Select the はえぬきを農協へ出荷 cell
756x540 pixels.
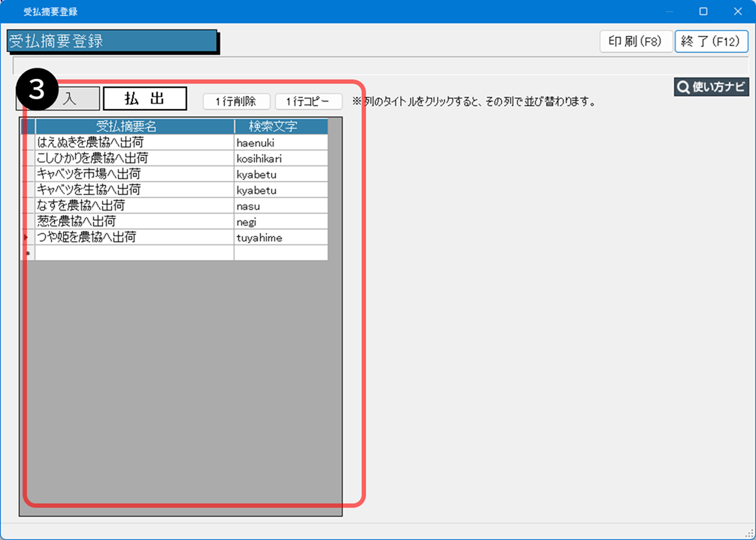coord(135,142)
